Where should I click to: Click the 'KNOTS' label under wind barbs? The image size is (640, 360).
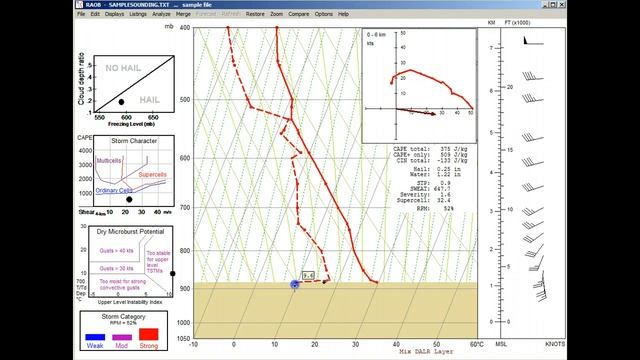(x=555, y=344)
